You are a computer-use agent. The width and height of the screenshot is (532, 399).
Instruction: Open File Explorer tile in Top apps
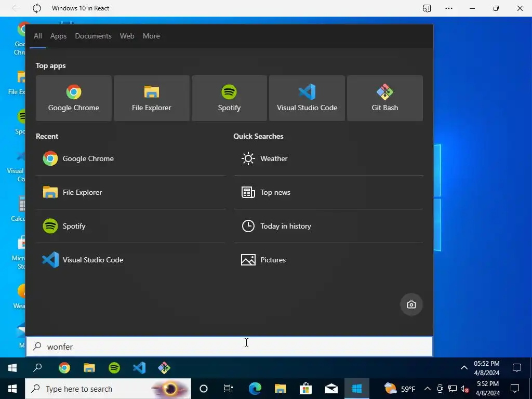[x=152, y=98]
